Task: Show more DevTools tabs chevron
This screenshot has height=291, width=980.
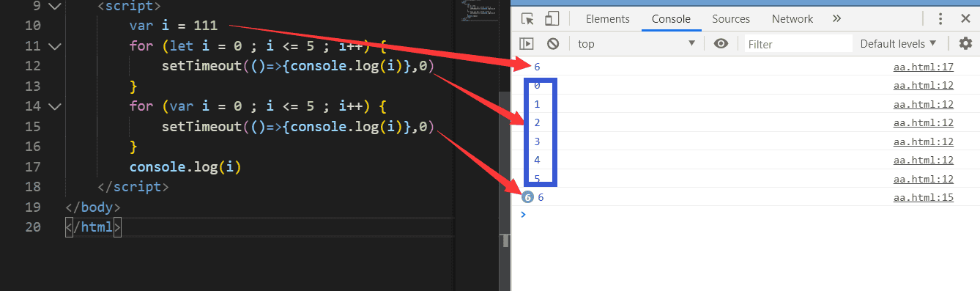Action: pos(837,19)
